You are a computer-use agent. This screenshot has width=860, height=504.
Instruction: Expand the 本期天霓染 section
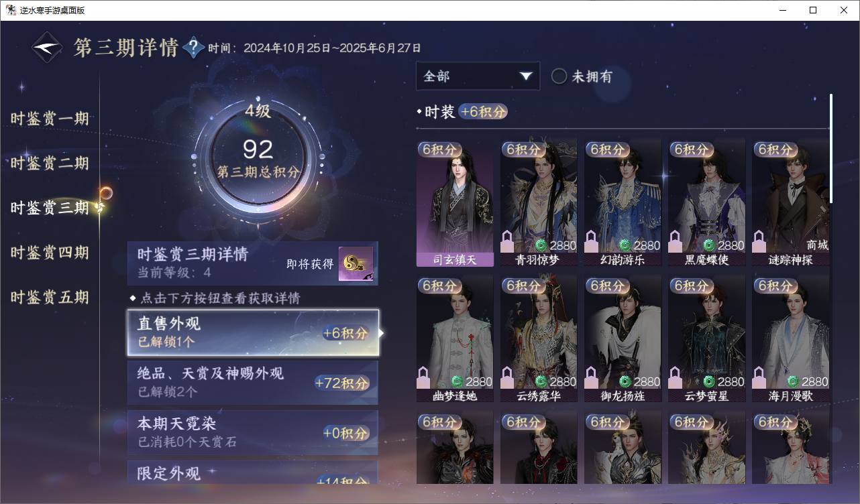[x=253, y=433]
